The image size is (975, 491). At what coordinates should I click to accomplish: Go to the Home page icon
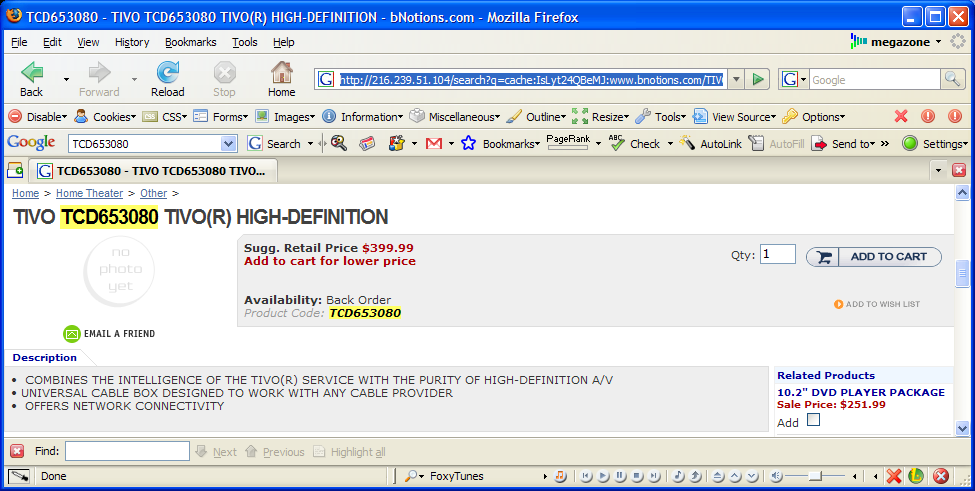click(x=282, y=73)
